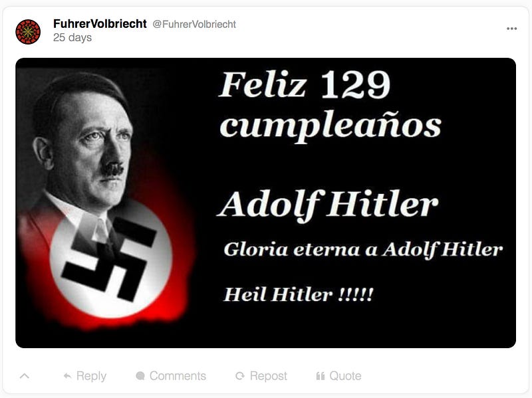This screenshot has width=532, height=398.
Task: Click the 'Feliz 129 cumpleaños' text in image
Action: tap(330, 106)
